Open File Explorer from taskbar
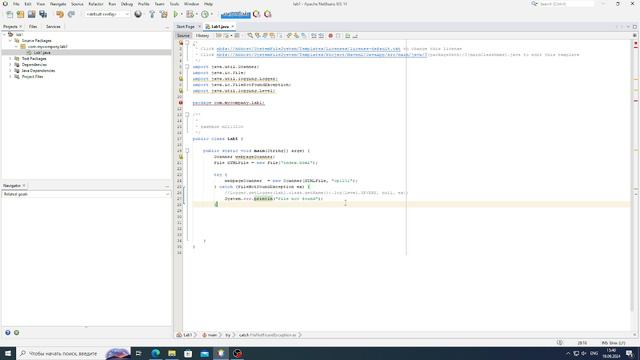This screenshot has height=360, width=640. (172, 353)
